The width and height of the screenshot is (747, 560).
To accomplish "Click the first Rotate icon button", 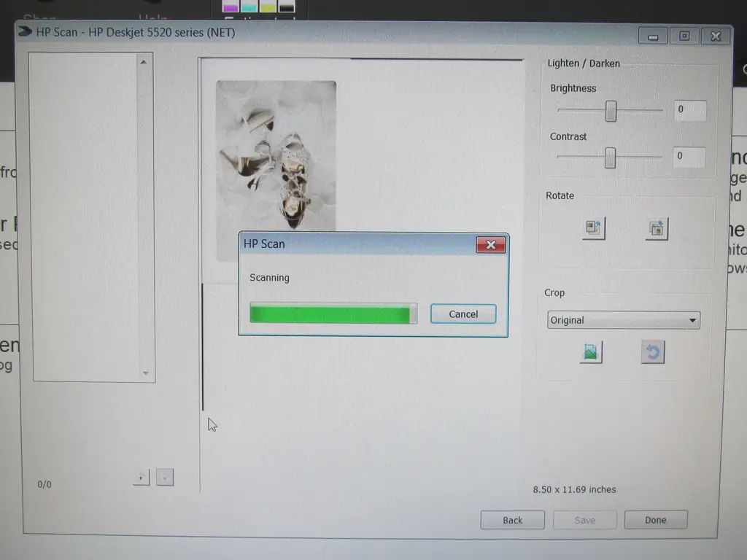I will pos(593,228).
